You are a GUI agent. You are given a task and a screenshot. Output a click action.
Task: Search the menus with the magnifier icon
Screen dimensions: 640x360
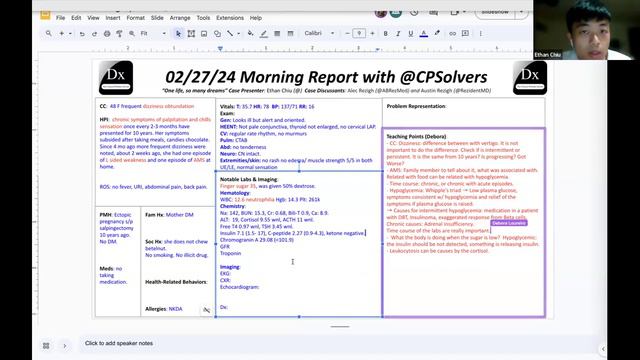click(49, 33)
